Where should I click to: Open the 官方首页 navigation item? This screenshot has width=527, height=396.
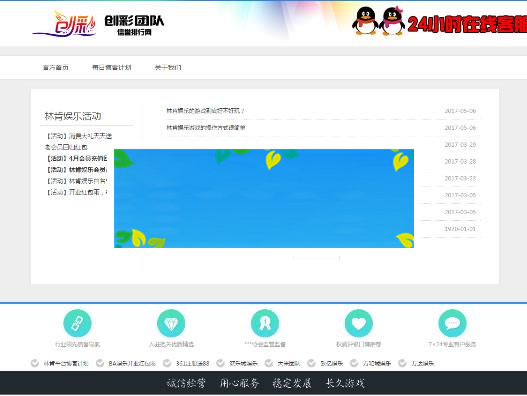[x=56, y=68]
